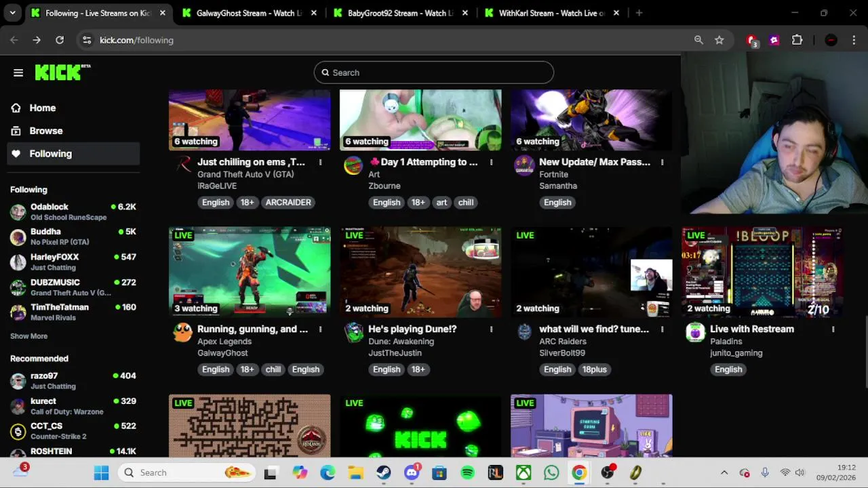Open JustTheJustin Dune stream thumbnail
This screenshot has width=868, height=488.
pyautogui.click(x=420, y=272)
